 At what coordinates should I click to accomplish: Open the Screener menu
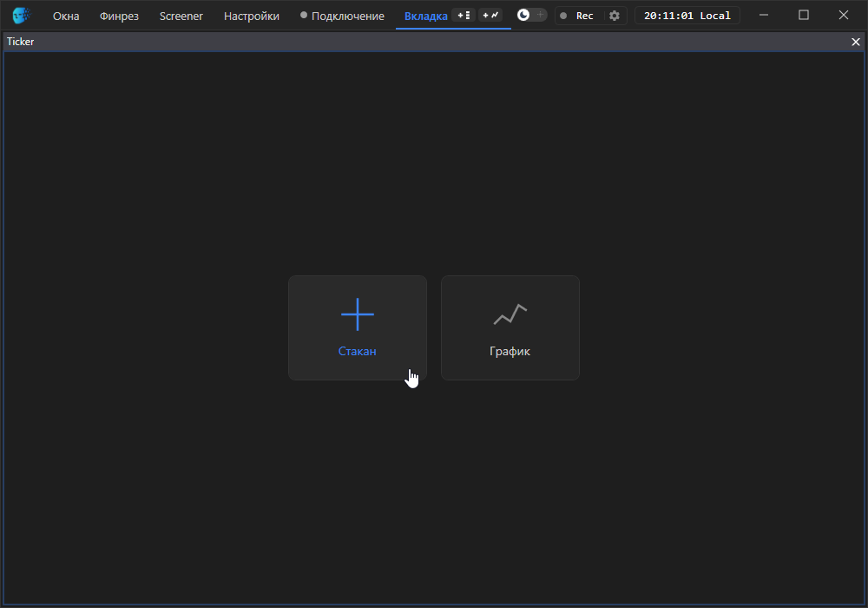pos(181,16)
